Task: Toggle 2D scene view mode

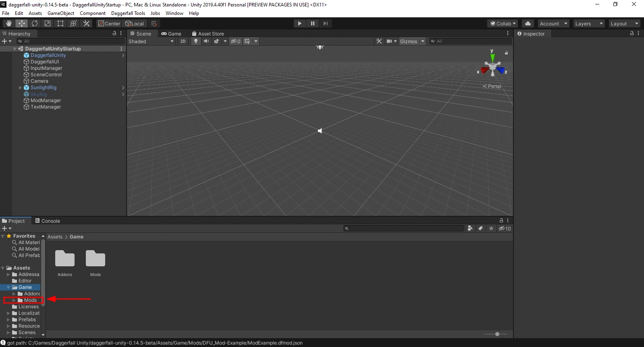Action: click(x=183, y=41)
